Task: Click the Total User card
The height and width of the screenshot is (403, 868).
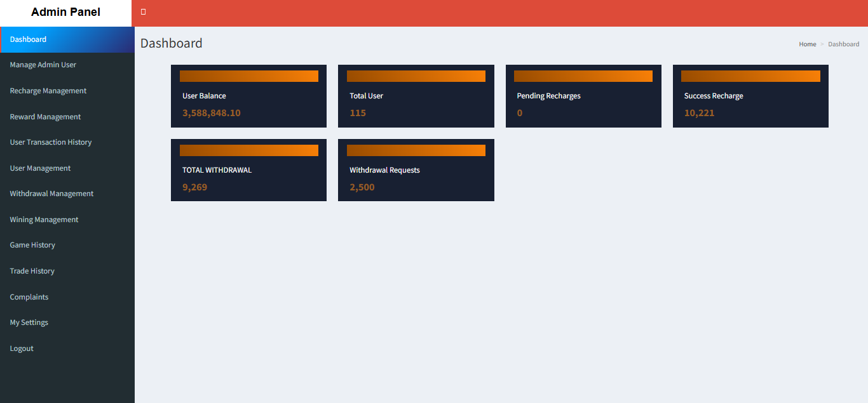Action: tap(416, 96)
